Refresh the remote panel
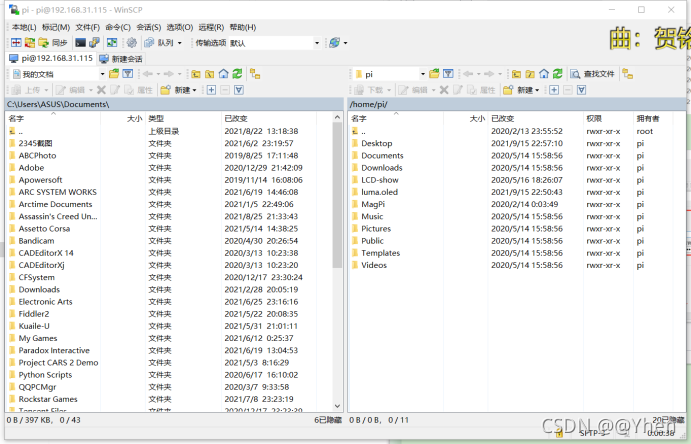Image resolution: width=691 pixels, height=444 pixels. pyautogui.click(x=558, y=74)
